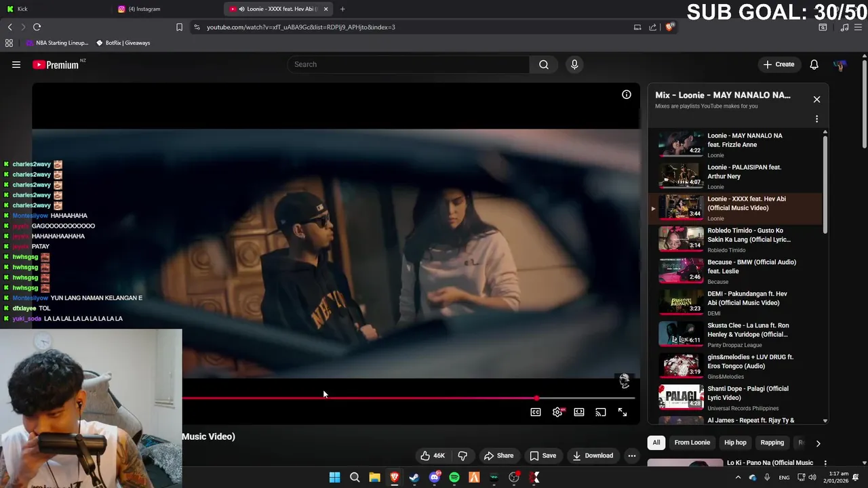
Task: Download the video
Action: (x=593, y=455)
